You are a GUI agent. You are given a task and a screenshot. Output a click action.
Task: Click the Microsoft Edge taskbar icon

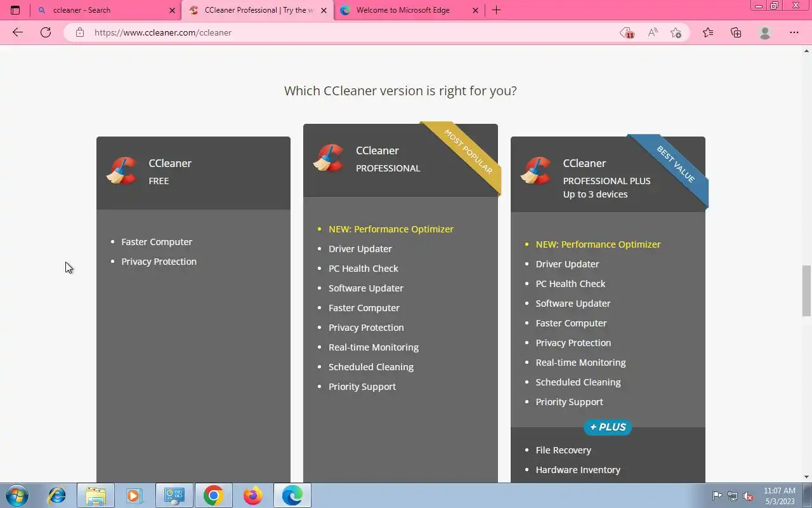click(292, 495)
